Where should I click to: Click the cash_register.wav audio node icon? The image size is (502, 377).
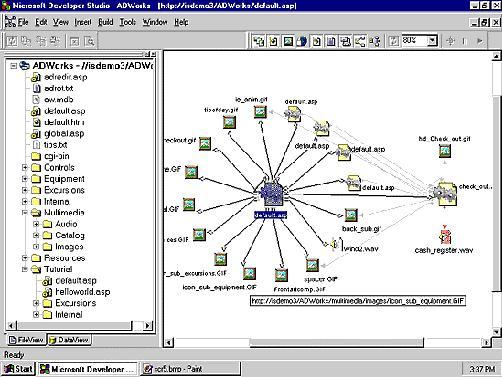[x=445, y=235]
